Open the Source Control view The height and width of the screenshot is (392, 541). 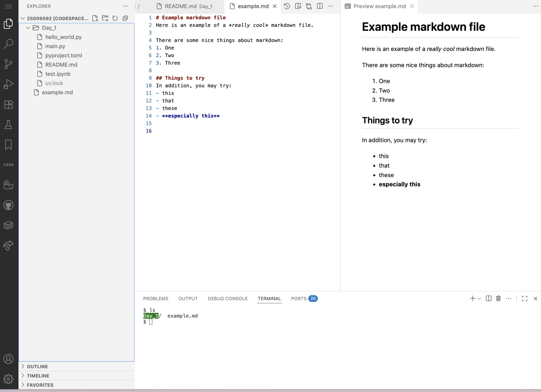tap(8, 64)
